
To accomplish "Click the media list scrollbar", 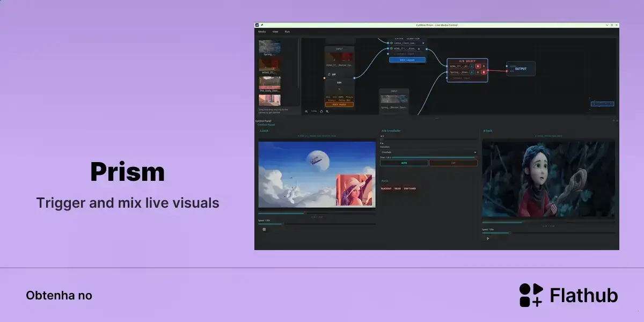I will [299, 63].
